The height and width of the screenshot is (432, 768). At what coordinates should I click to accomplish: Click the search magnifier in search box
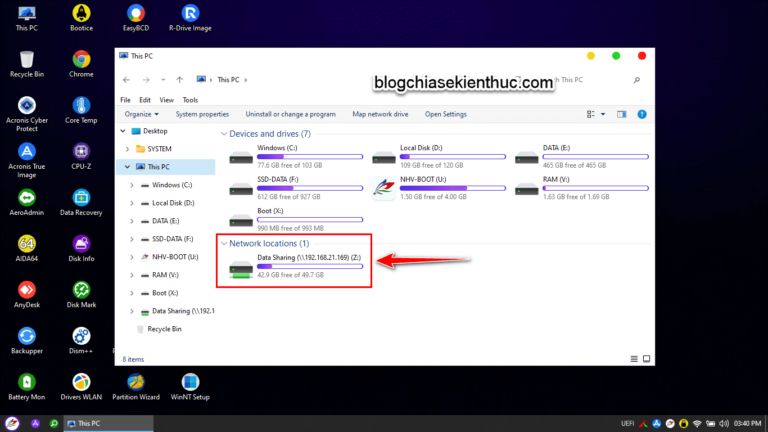click(x=636, y=80)
